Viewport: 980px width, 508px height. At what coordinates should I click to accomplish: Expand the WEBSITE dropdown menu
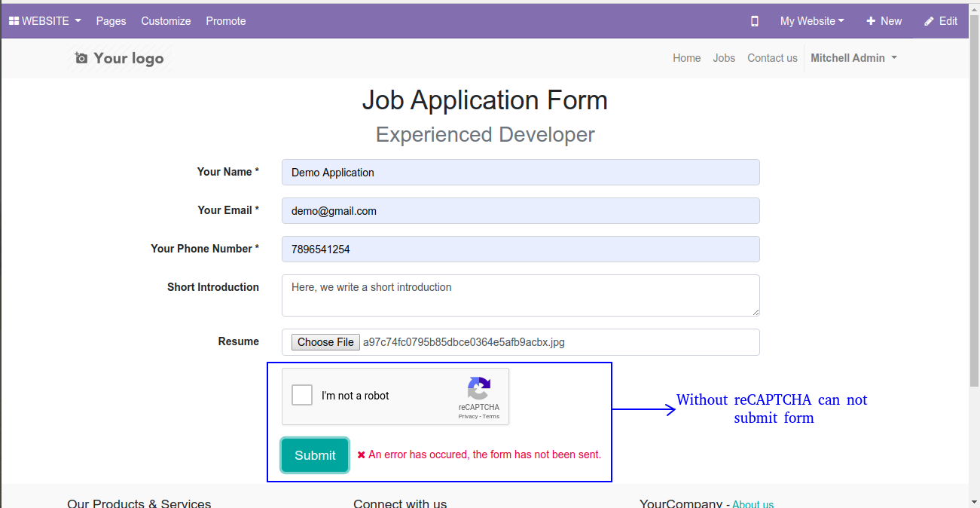tap(44, 21)
